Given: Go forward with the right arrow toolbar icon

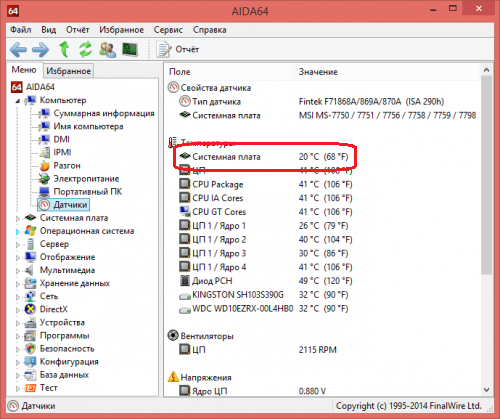Looking at the screenshot, I should click(x=40, y=50).
